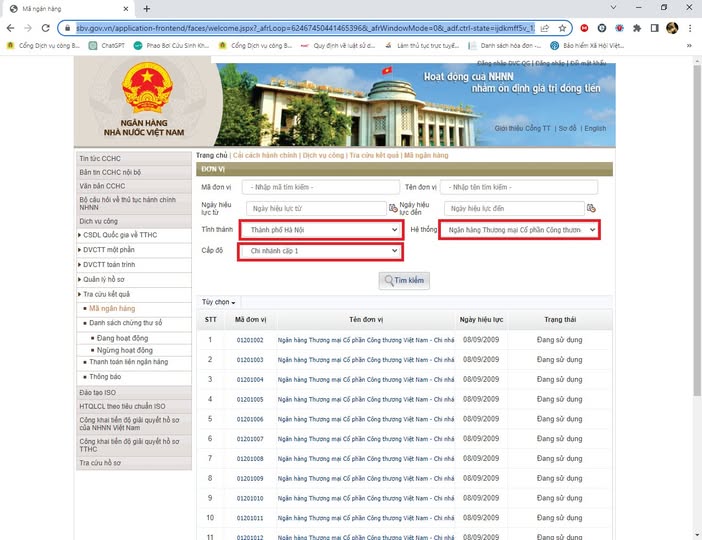This screenshot has width=702, height=540.
Task: Click the share page icon in address bar
Action: pyautogui.click(x=545, y=28)
